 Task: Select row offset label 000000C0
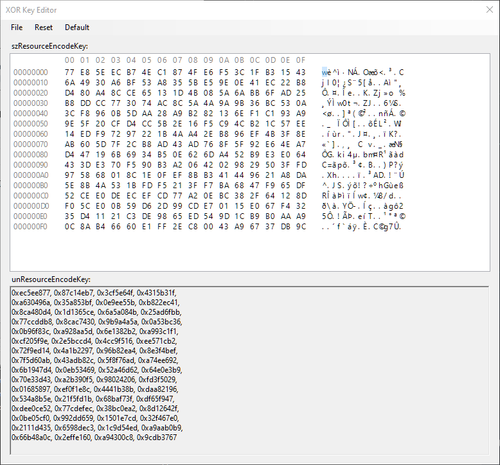(31, 196)
